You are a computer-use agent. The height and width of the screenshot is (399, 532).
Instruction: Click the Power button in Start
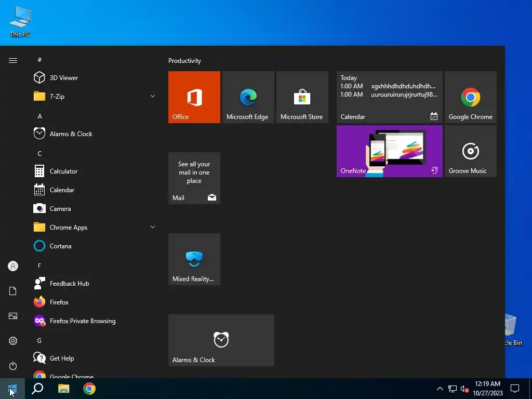pos(13,366)
